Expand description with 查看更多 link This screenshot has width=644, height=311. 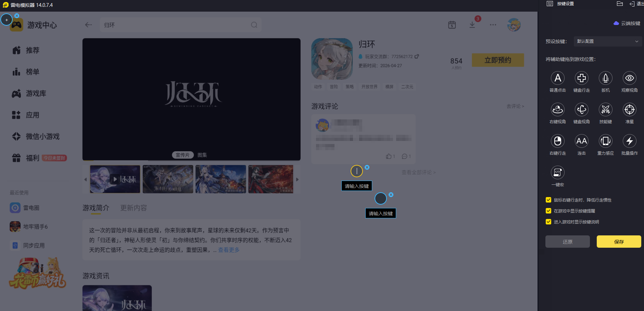pos(229,250)
